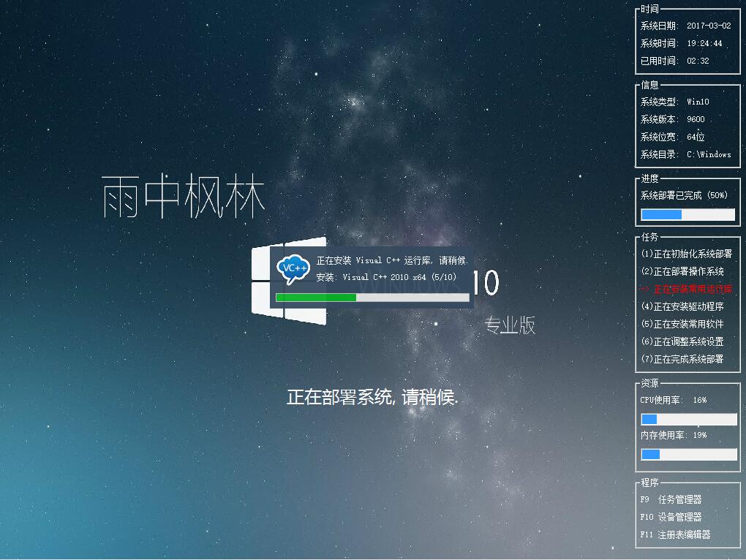
Task: Select task (1)正在初始化系统部署
Action: coord(687,254)
